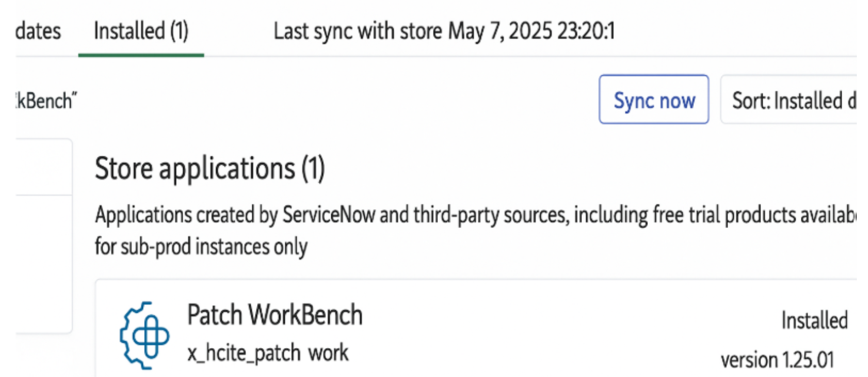868x377 pixels.
Task: Click the Last sync with store label
Action: pos(358,31)
